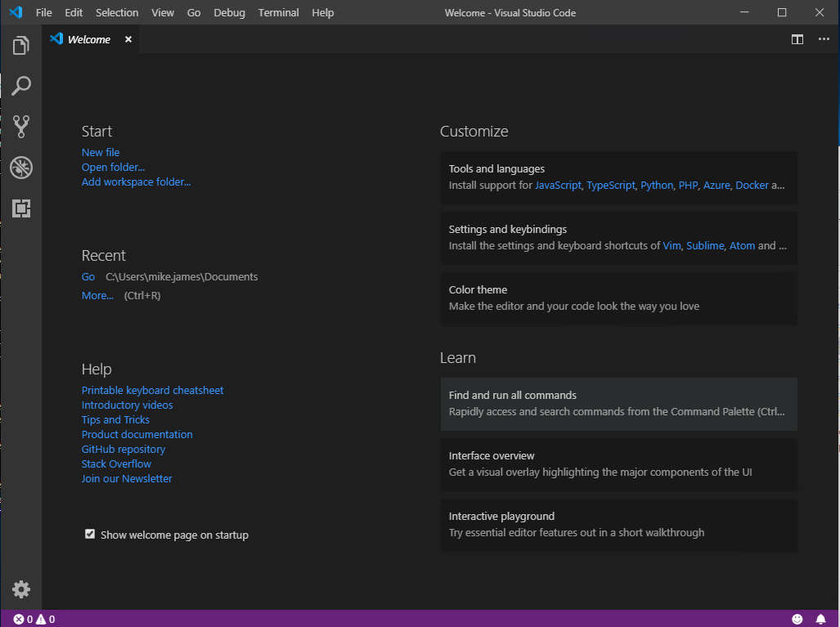Viewport: 840px width, 627px height.
Task: Open the Debug menu
Action: point(229,12)
